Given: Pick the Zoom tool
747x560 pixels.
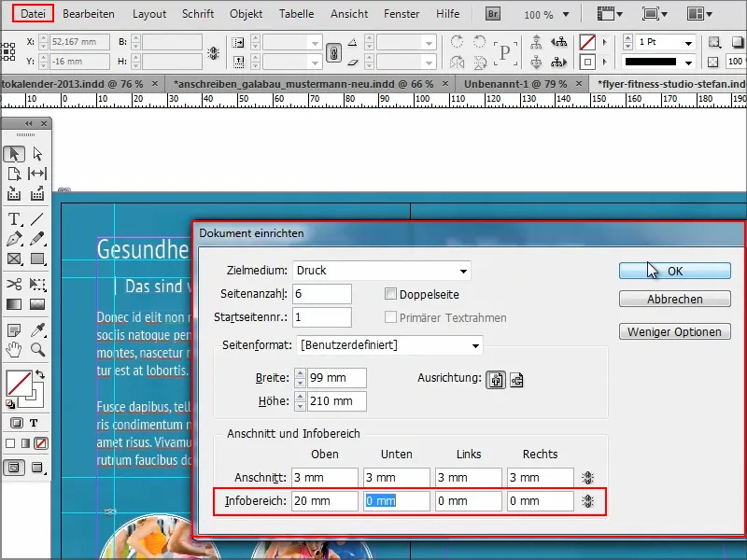Looking at the screenshot, I should pos(37,349).
